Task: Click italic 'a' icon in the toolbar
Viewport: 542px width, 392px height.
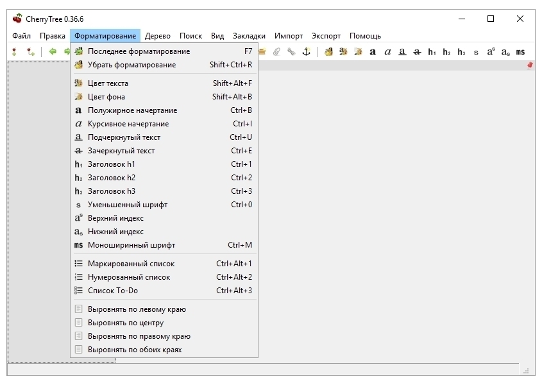Action: click(x=387, y=52)
